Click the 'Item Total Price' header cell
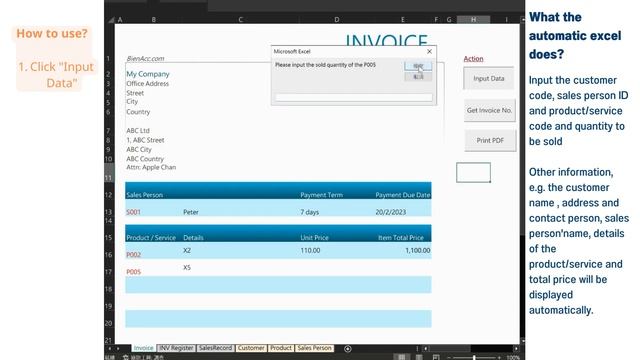 click(x=401, y=238)
